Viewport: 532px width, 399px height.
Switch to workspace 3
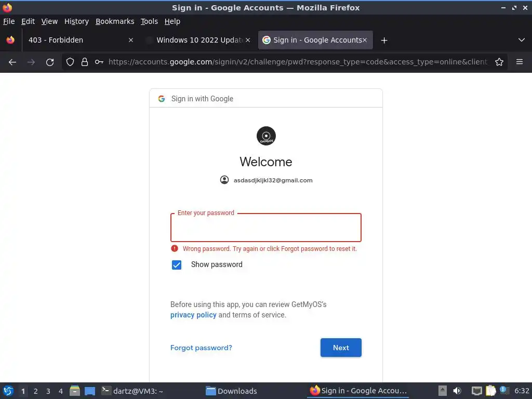(x=48, y=391)
